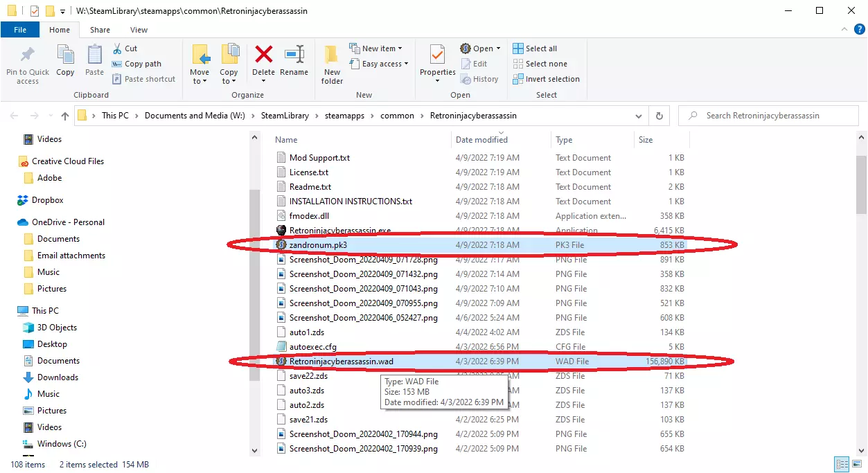Switch to details view layout icon

click(842, 465)
